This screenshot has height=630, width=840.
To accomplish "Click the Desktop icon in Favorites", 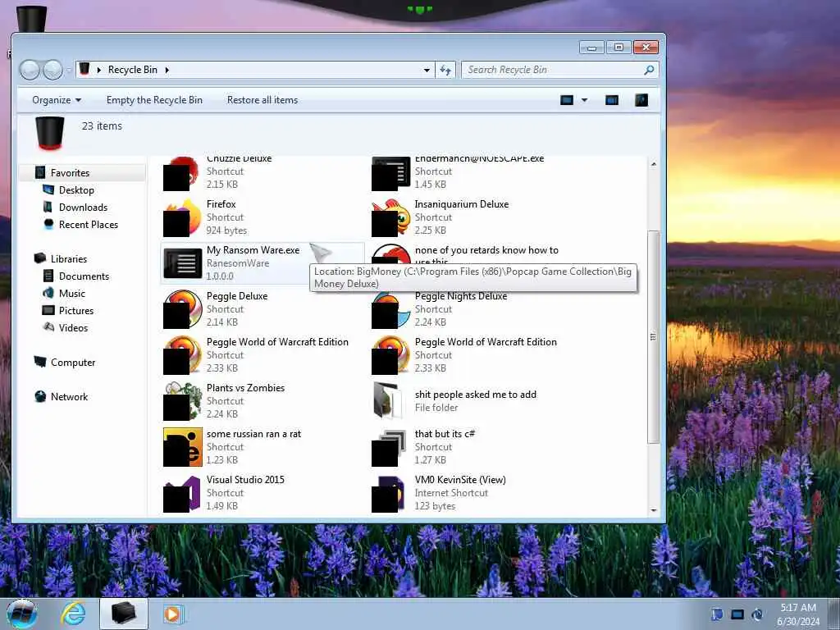I will (x=48, y=189).
